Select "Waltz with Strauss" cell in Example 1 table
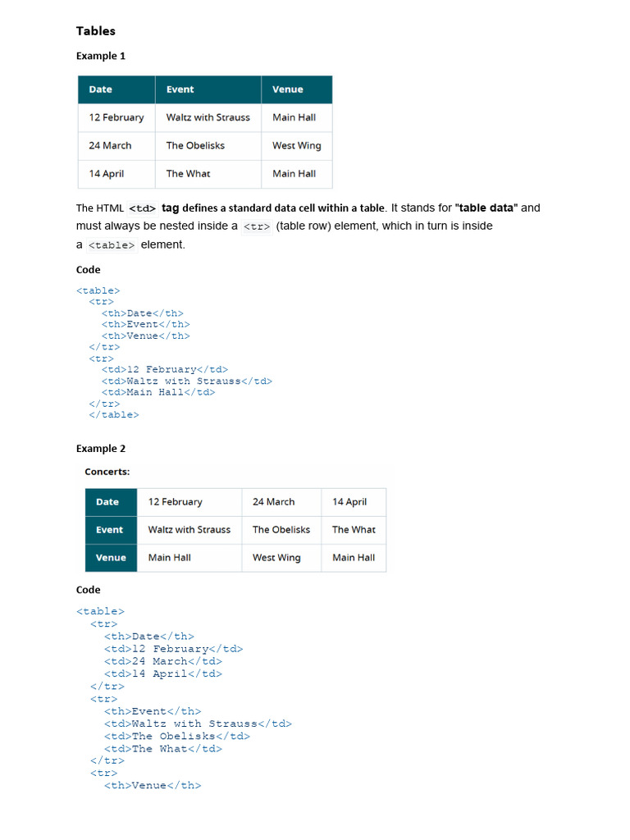 click(x=208, y=117)
